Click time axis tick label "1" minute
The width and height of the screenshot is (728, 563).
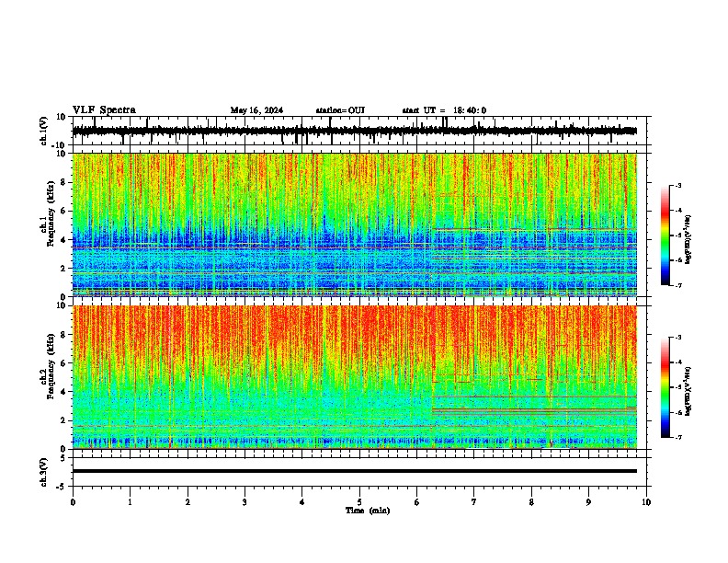(130, 502)
